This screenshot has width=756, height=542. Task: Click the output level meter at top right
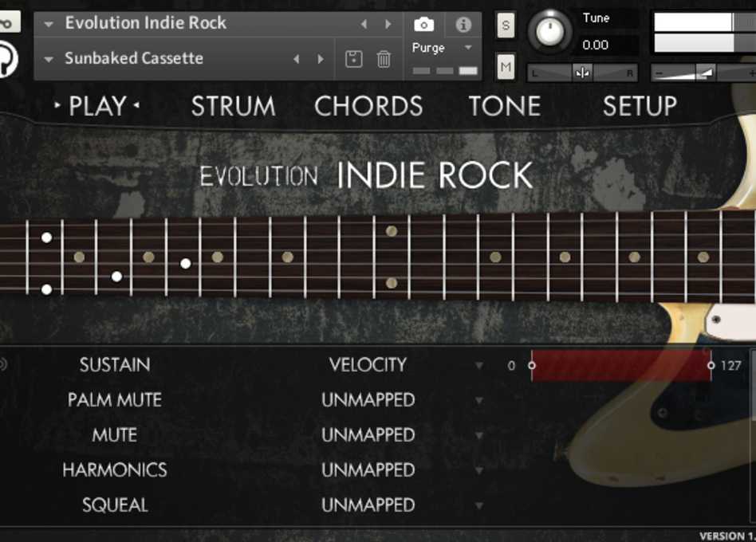click(x=704, y=32)
